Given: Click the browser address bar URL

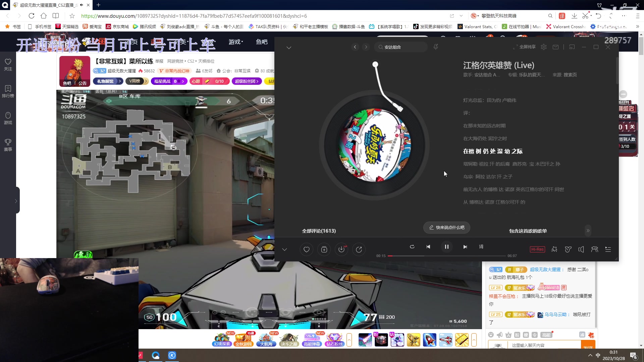Looking at the screenshot, I should tap(194, 16).
